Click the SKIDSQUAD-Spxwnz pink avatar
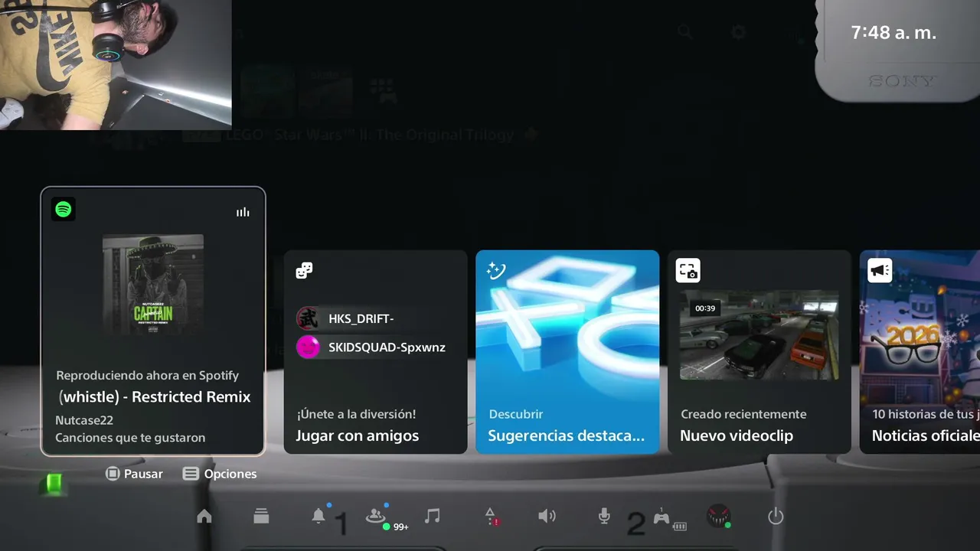 (x=308, y=347)
